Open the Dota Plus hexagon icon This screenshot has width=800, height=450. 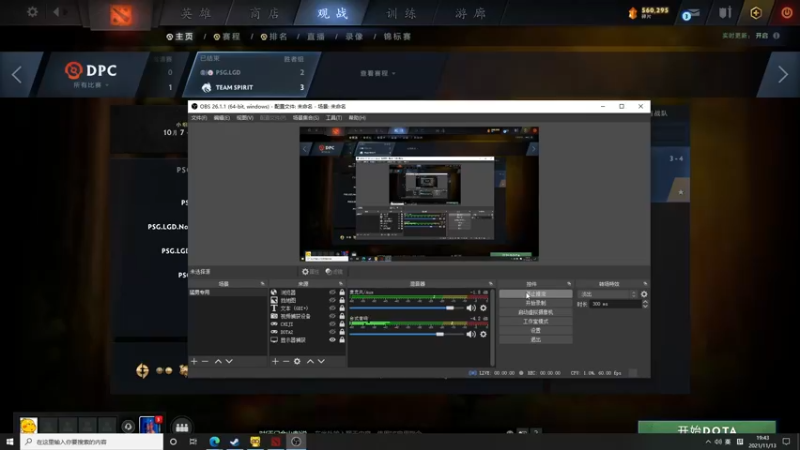tap(756, 13)
